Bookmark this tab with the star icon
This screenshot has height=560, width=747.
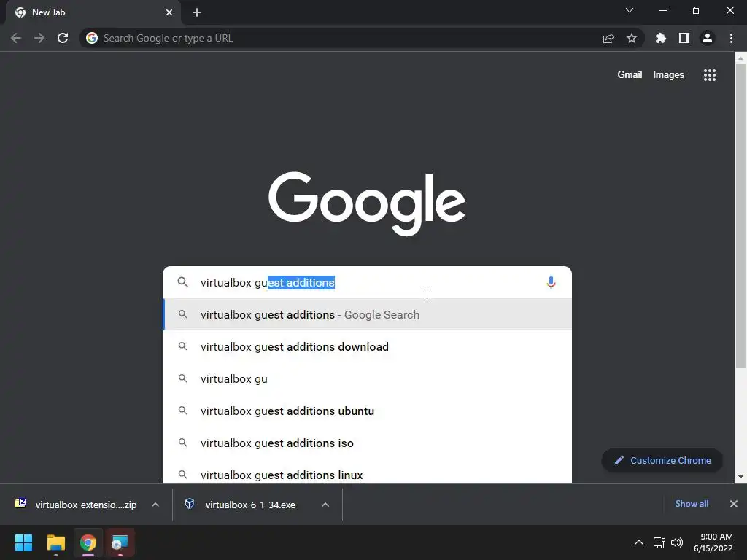point(632,38)
